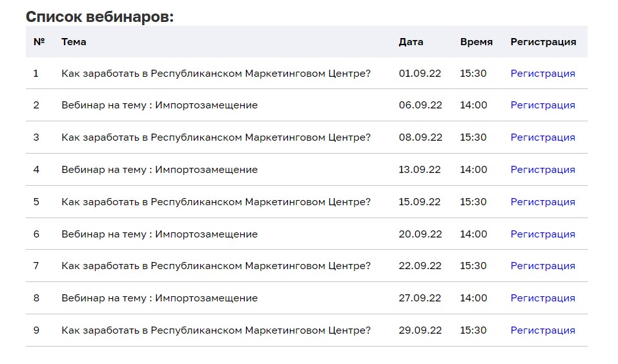Click the Тема column header
Screen dimensions: 618x364
click(x=74, y=42)
